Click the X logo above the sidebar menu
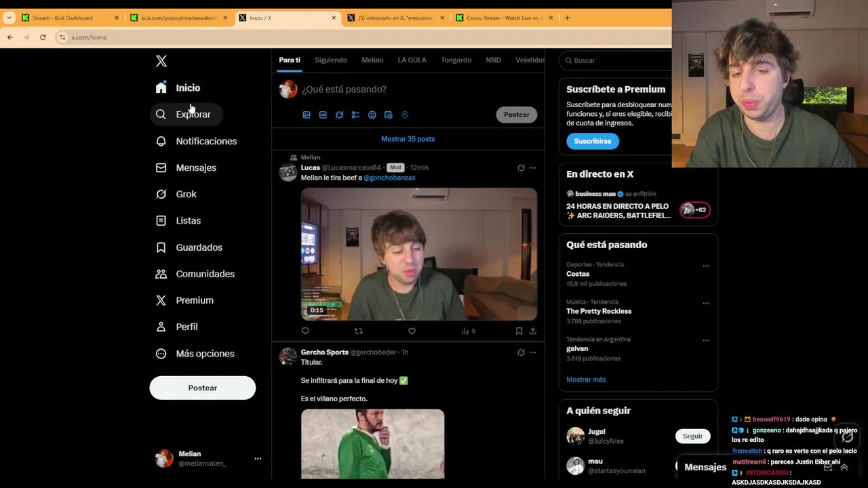This screenshot has height=488, width=868. 161,61
